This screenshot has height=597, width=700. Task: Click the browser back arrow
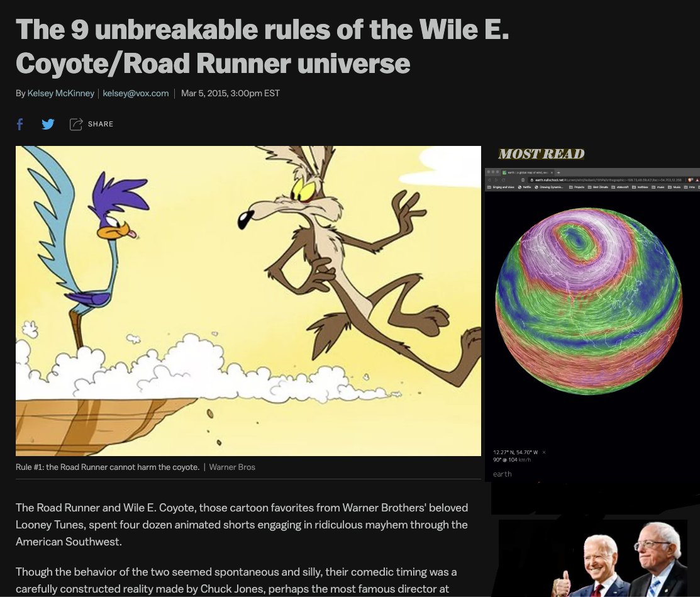(489, 180)
